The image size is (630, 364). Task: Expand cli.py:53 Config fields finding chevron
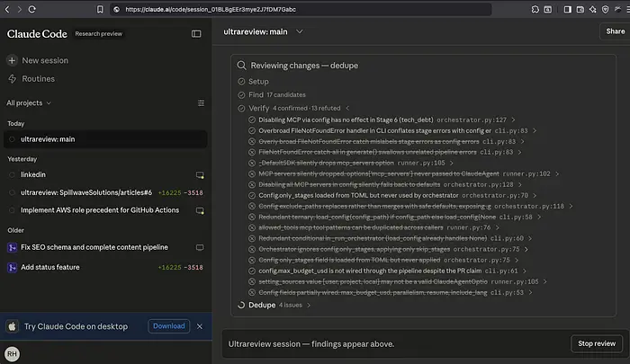click(x=530, y=293)
